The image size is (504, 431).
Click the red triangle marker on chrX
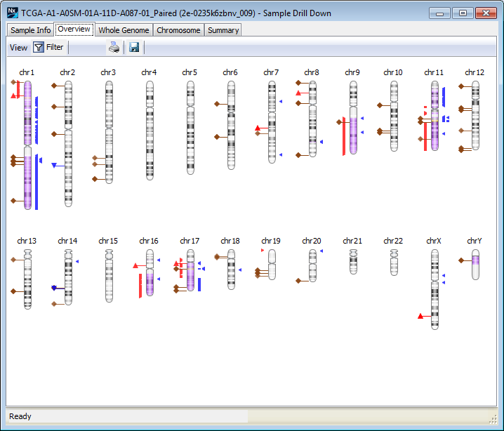pyautogui.click(x=420, y=317)
